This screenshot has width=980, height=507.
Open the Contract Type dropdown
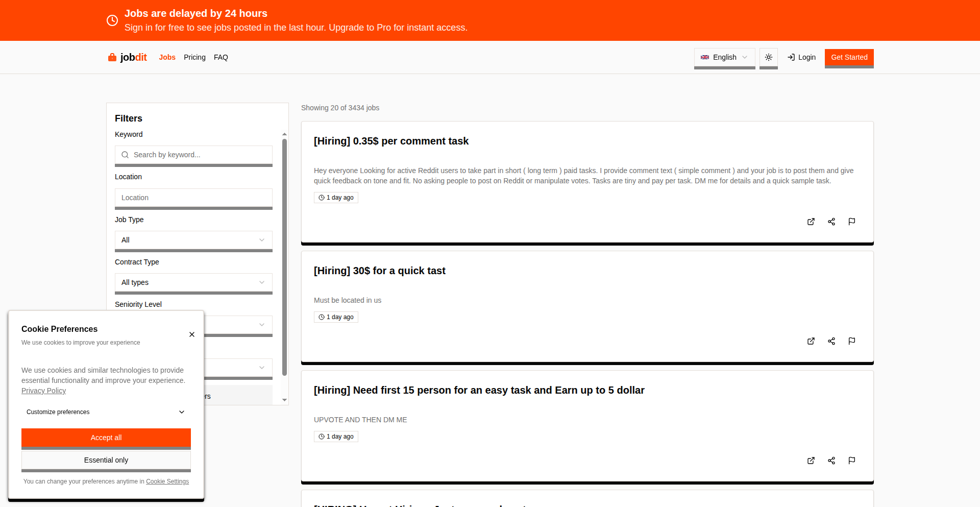tap(193, 282)
